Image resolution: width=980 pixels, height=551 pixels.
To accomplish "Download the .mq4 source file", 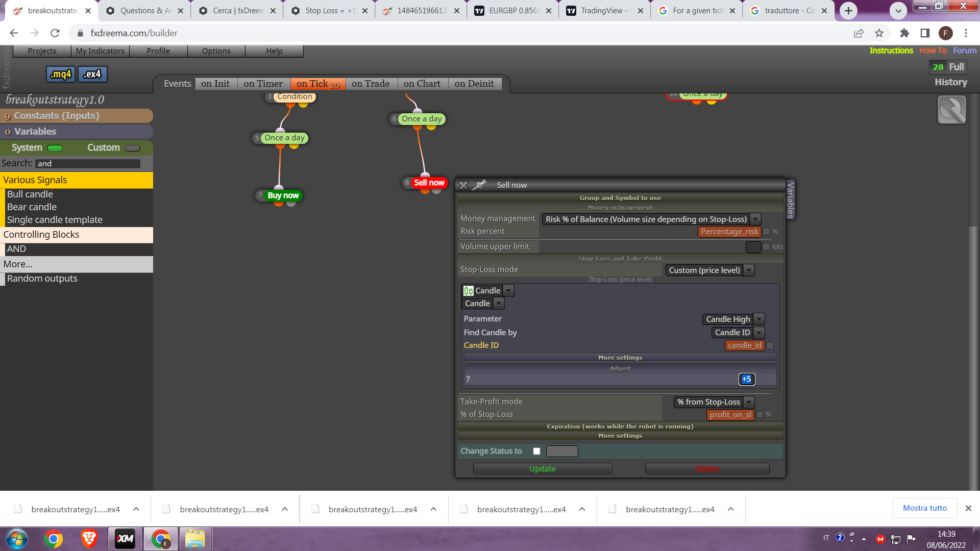I will pyautogui.click(x=61, y=74).
